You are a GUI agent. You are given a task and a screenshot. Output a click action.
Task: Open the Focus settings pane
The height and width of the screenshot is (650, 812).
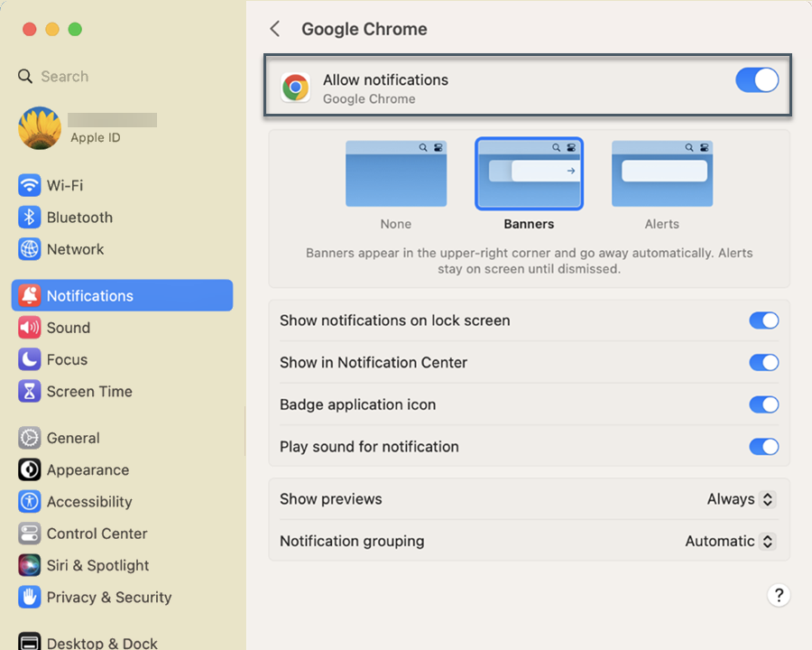pos(122,359)
